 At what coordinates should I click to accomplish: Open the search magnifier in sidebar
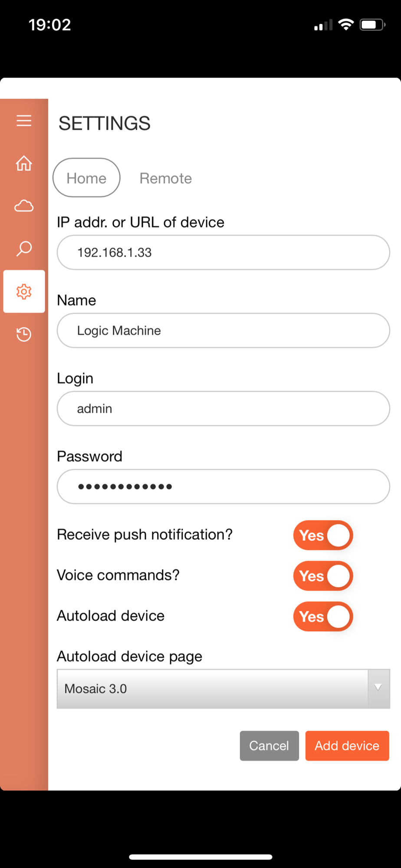point(24,249)
